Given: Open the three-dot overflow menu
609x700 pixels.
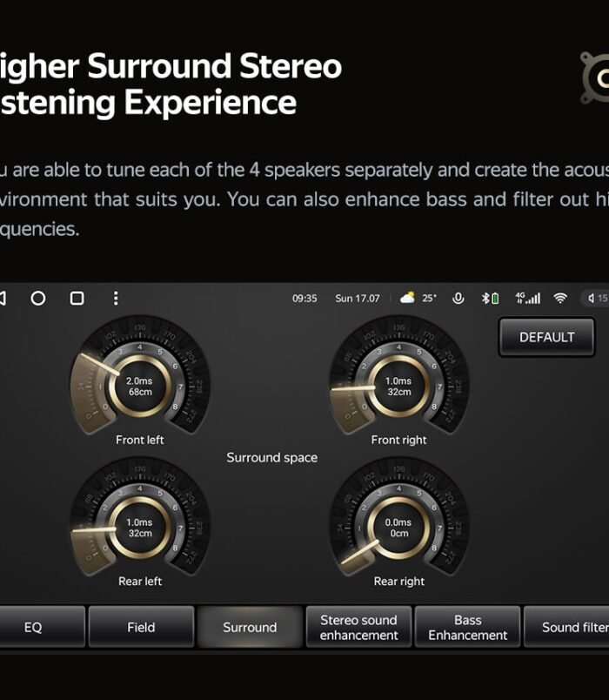Looking at the screenshot, I should (x=116, y=299).
